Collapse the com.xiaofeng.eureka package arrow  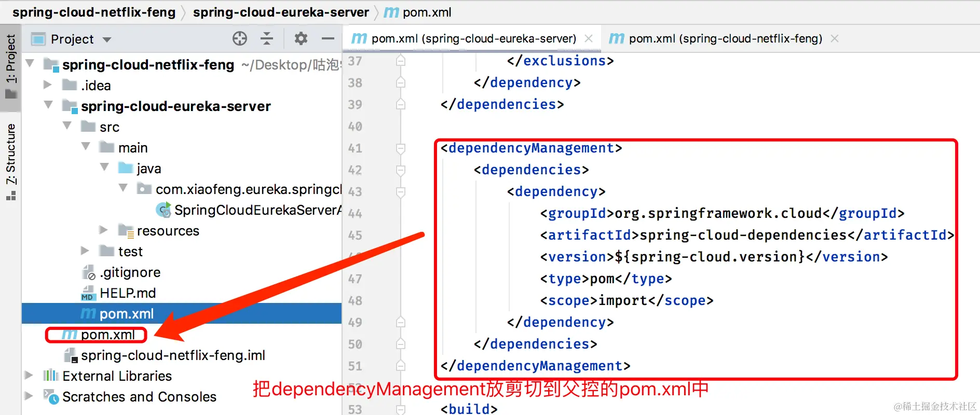[123, 188]
